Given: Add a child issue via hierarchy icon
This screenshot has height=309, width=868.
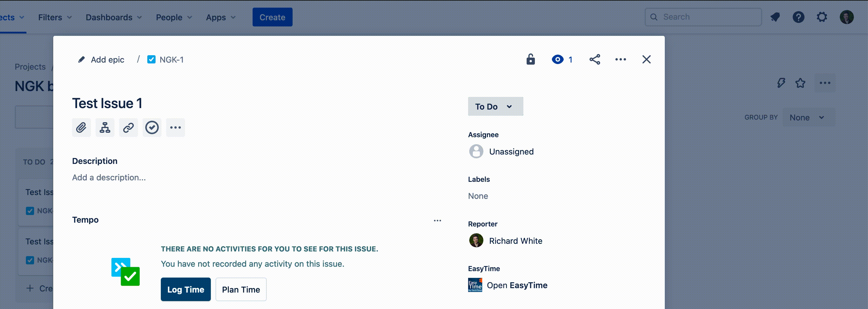Looking at the screenshot, I should click(105, 127).
